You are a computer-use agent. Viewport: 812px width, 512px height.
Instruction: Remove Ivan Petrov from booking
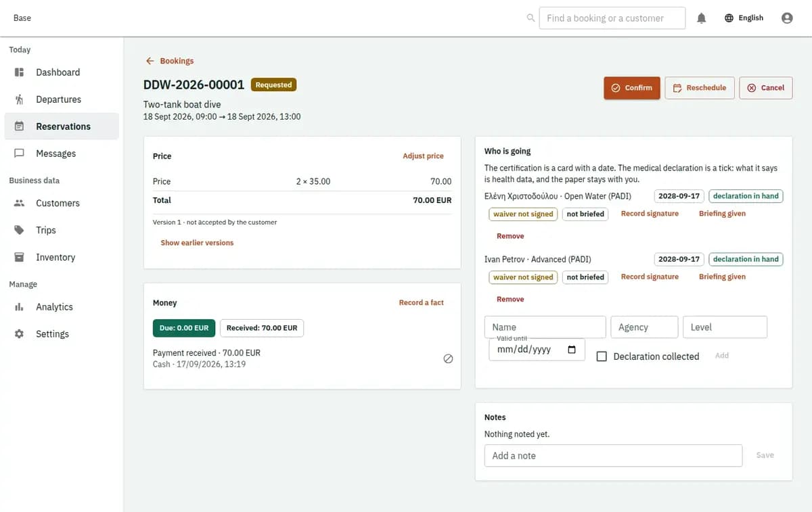[510, 299]
